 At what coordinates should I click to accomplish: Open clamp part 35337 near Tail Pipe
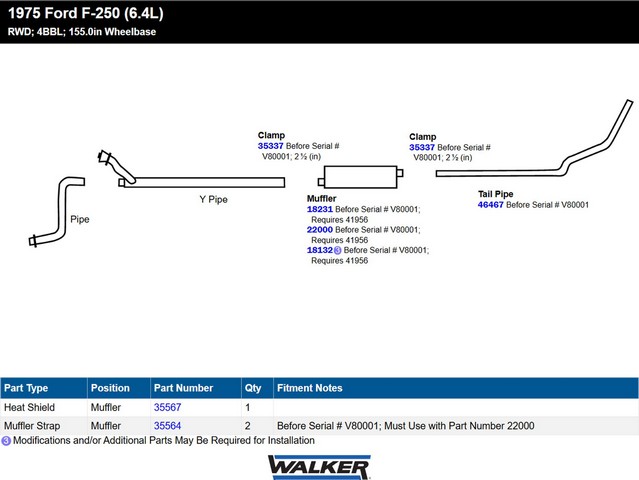[422, 148]
